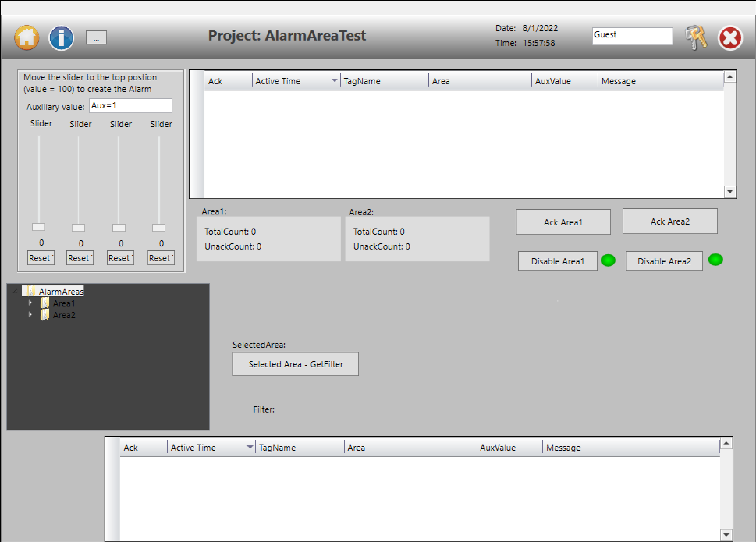Screen dimensions: 756x542
Task: Click the Area1 'TotalCount: 0' text
Action: [230, 232]
